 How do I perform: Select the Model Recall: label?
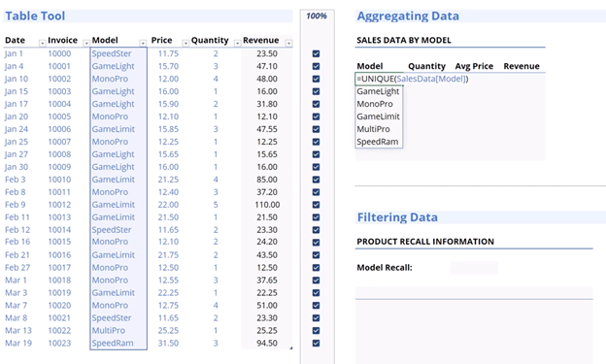385,268
